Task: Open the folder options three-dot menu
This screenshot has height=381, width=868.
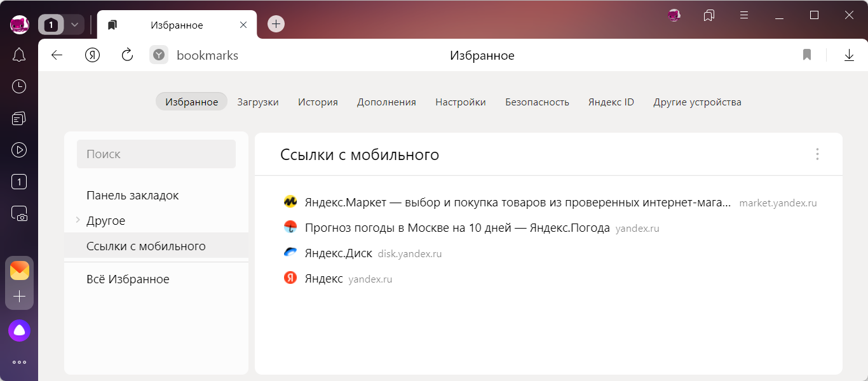Action: (x=817, y=154)
